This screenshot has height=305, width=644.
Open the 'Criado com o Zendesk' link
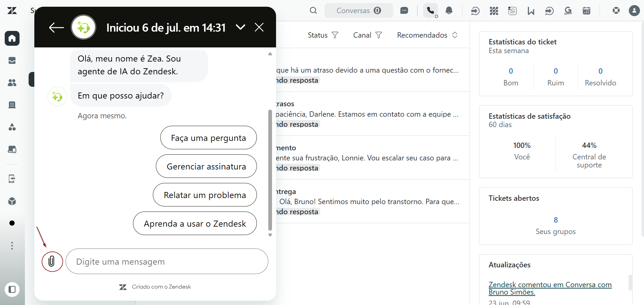click(x=155, y=287)
